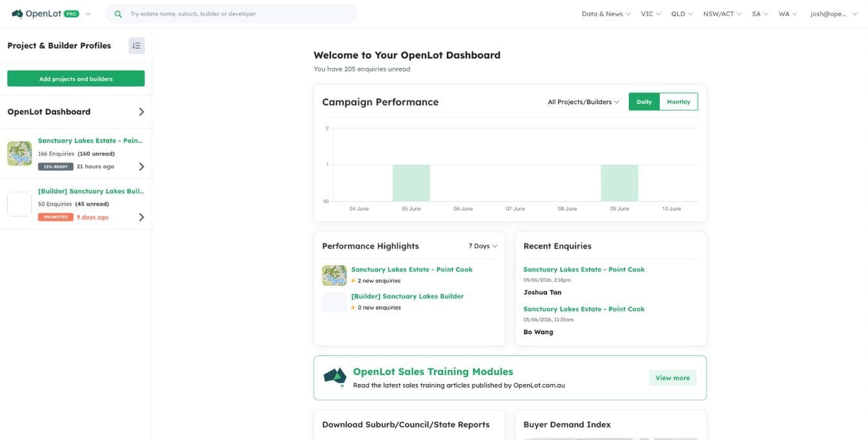Click the chevron on Builder Sanctuary Lakes row
This screenshot has width=868, height=440.
coord(141,217)
